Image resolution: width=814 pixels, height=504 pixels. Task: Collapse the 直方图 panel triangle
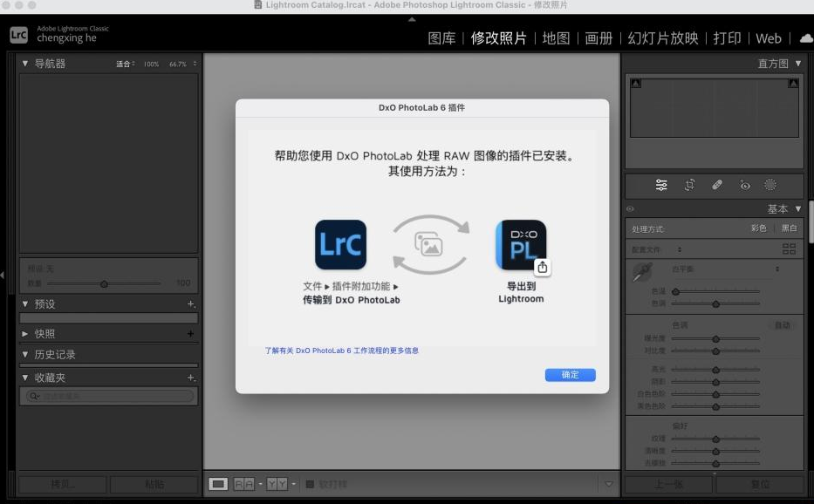[798, 64]
